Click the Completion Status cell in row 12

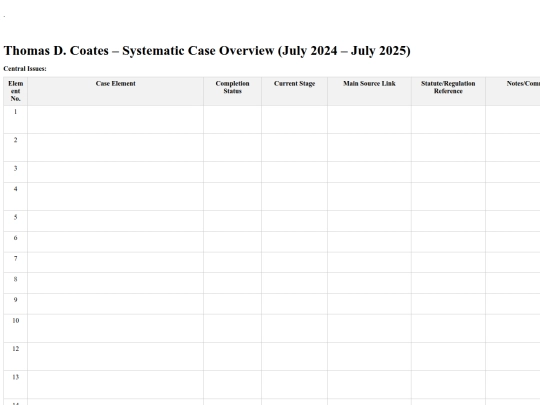[x=232, y=356]
